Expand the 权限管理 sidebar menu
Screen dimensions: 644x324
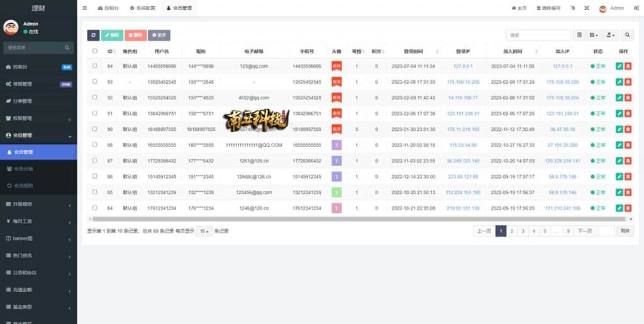[38, 118]
